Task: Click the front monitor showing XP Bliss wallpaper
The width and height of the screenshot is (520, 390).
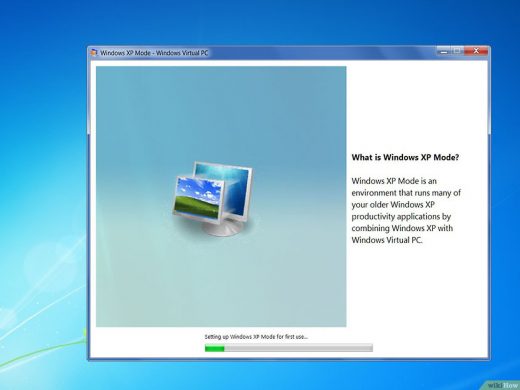Action: pyautogui.click(x=198, y=198)
